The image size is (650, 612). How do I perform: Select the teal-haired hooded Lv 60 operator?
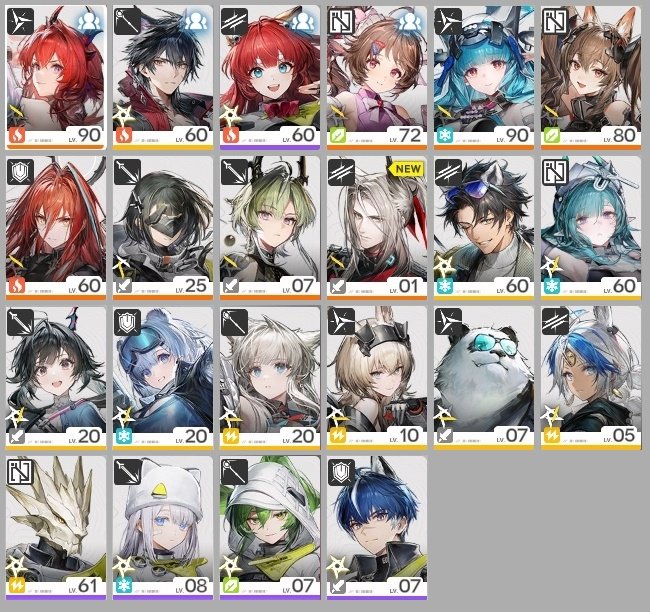591,228
